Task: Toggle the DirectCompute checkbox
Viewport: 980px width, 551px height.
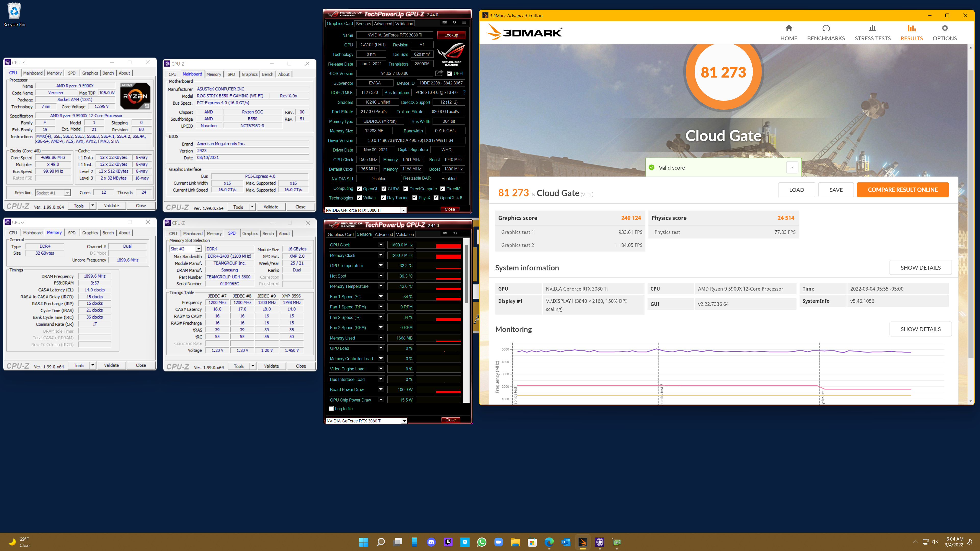Action: coord(406,189)
